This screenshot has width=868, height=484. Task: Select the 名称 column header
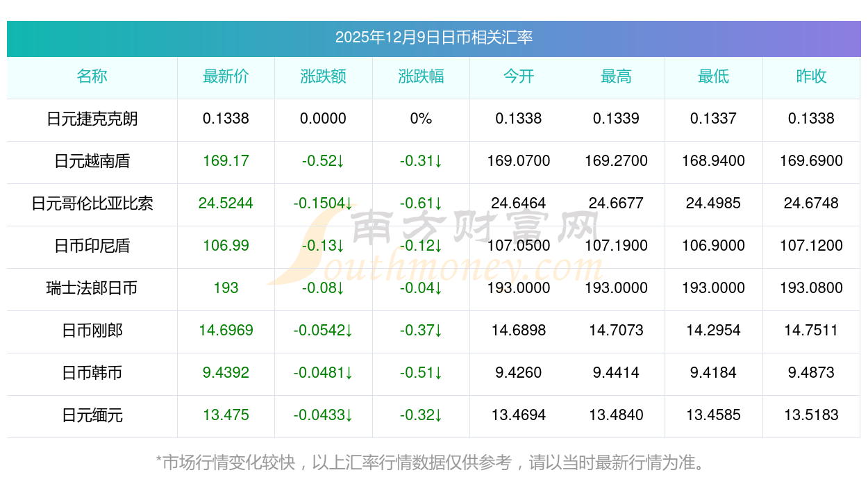point(92,76)
